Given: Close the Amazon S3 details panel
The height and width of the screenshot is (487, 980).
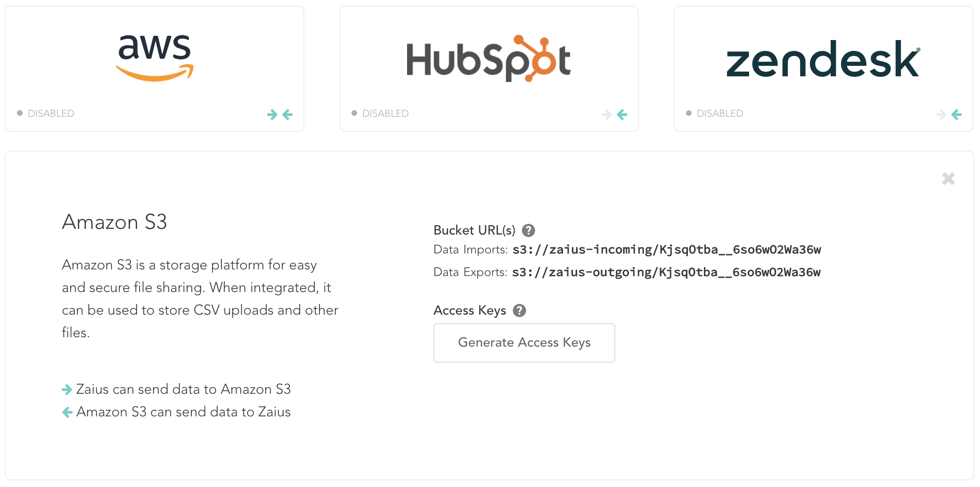Looking at the screenshot, I should coord(948,179).
